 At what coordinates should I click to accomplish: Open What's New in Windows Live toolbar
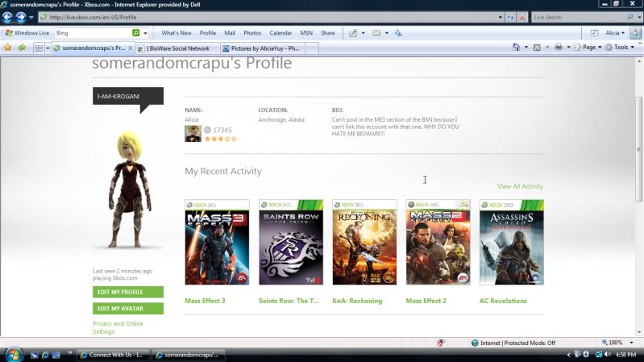point(177,33)
